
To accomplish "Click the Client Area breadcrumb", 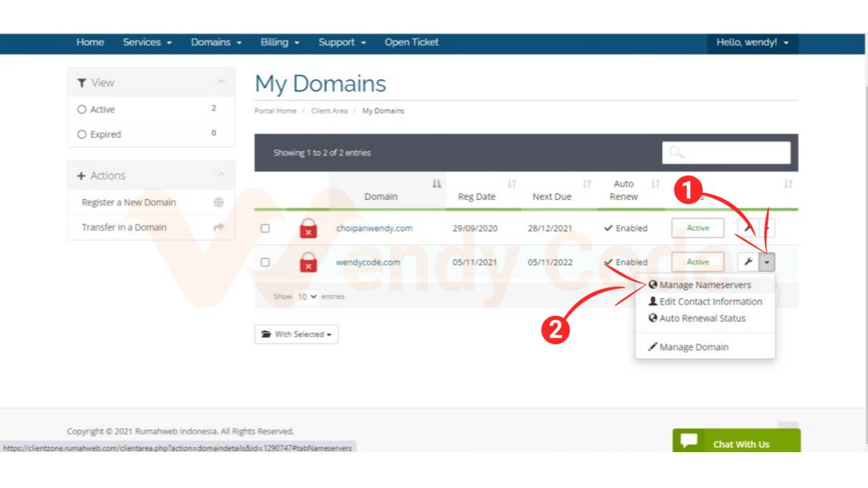I will coord(330,110).
